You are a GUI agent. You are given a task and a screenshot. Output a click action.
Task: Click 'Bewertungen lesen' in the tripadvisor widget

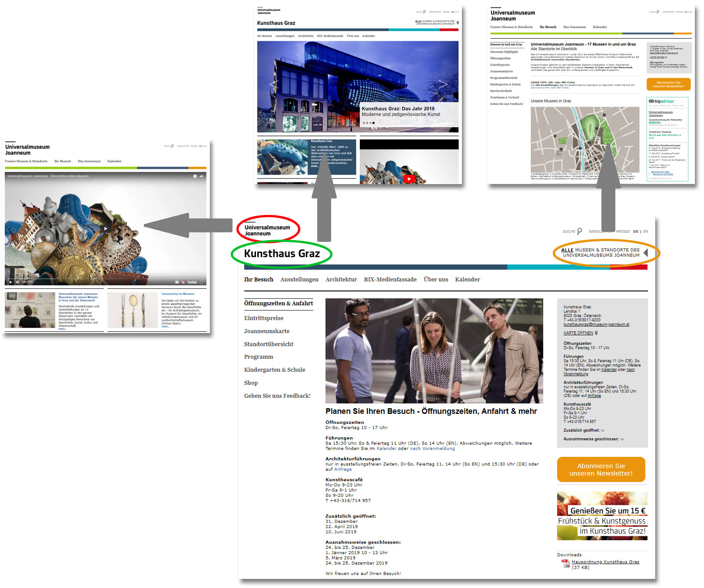click(660, 172)
